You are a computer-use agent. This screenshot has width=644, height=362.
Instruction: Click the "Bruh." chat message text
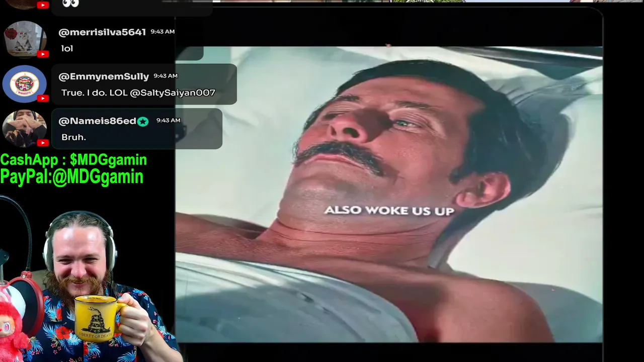point(73,137)
